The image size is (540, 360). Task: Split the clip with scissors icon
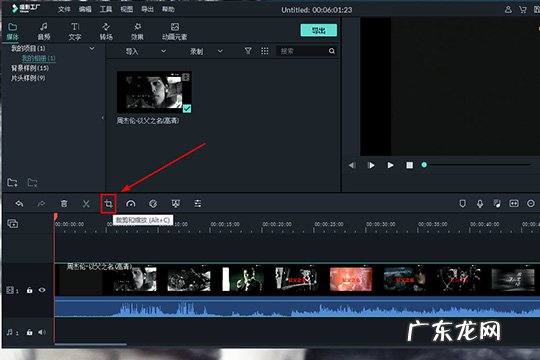86,204
